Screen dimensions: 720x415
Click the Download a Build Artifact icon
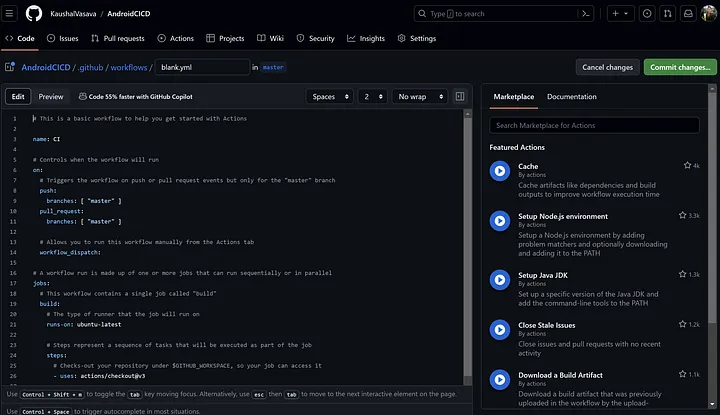500,380
